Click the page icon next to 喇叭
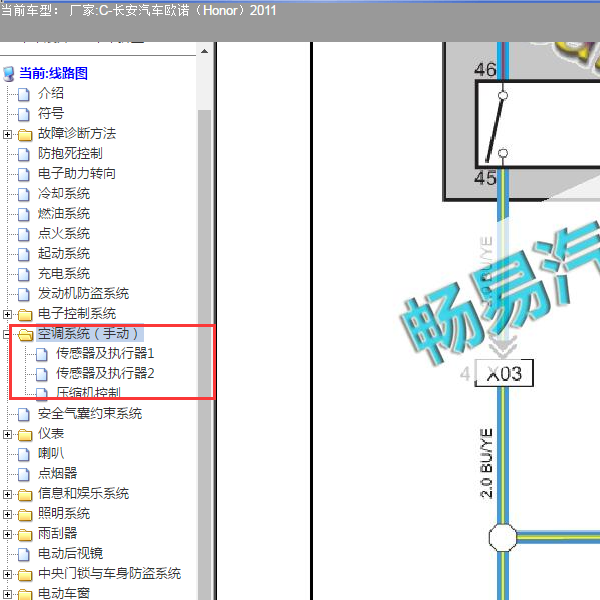Viewport: 600px width, 600px height. point(24,455)
